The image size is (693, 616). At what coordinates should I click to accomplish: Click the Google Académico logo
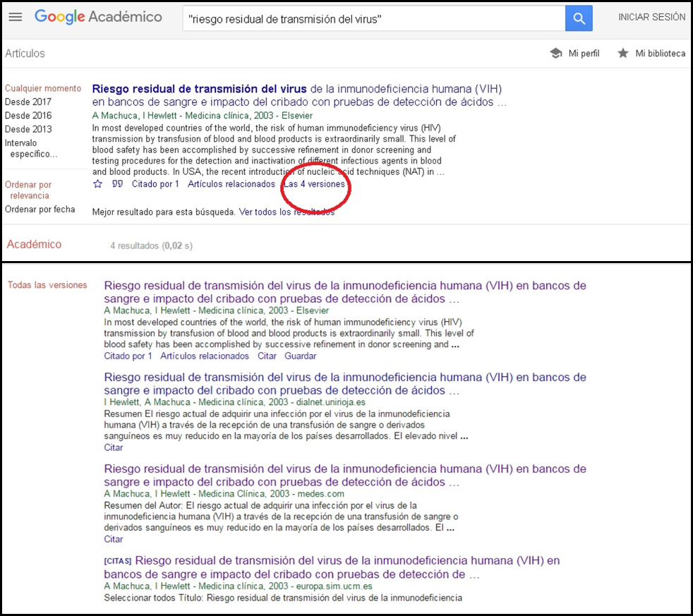[98, 18]
